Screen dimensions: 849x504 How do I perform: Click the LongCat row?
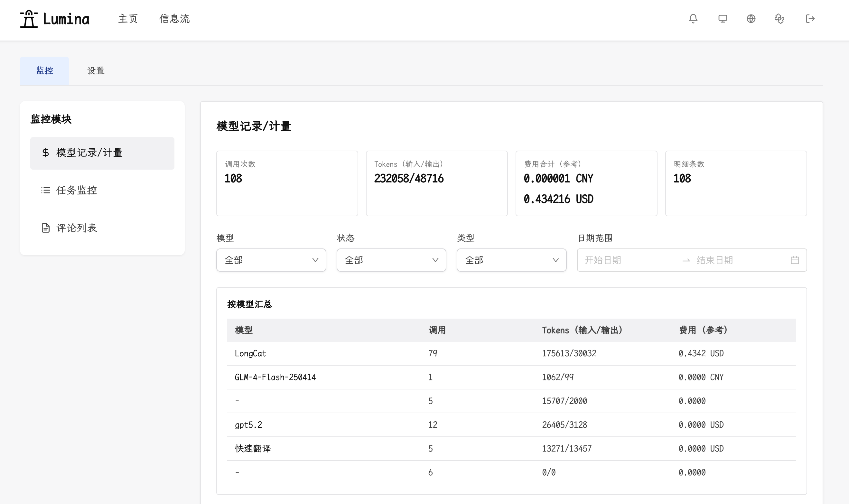tap(511, 354)
